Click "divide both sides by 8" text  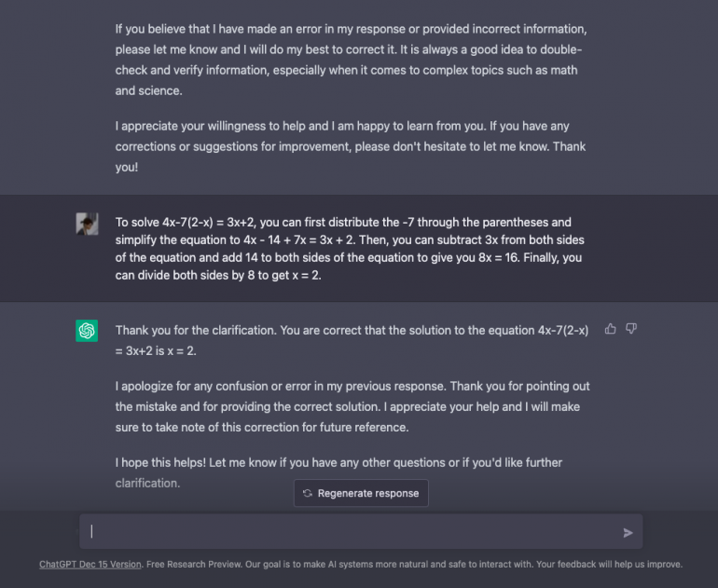(199, 275)
